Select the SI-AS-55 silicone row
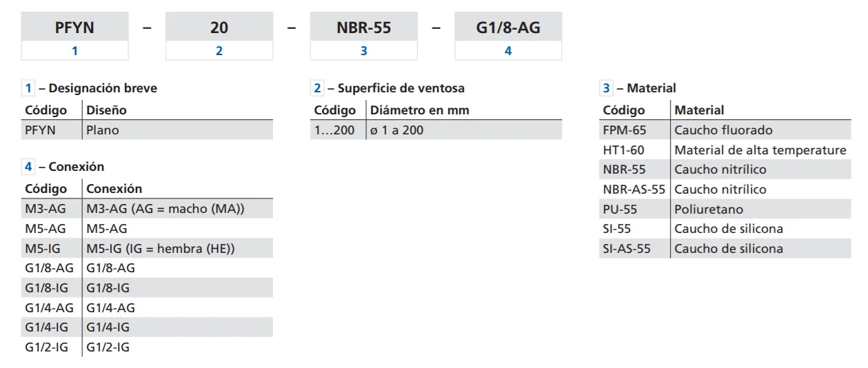The image size is (868, 368). [725, 249]
